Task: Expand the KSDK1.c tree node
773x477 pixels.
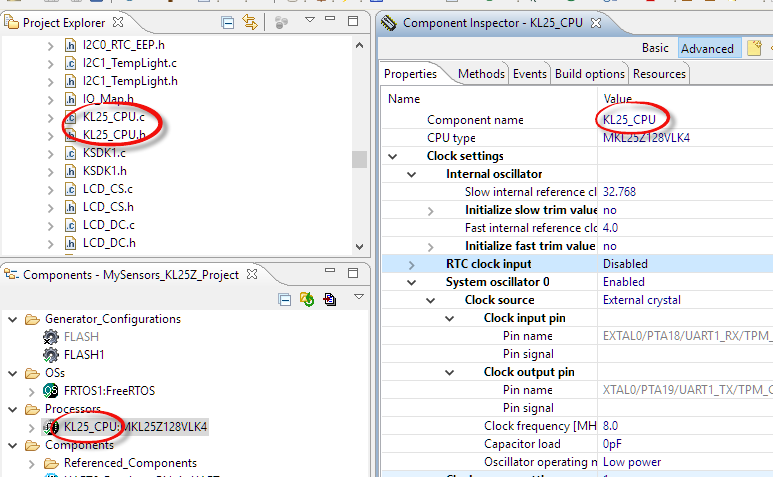Action: 51,154
